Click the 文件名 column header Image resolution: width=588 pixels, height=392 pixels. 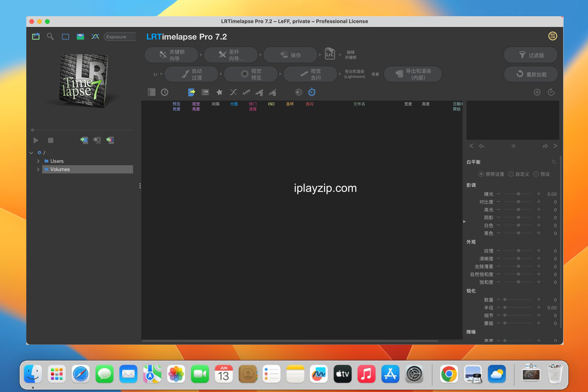click(x=359, y=104)
